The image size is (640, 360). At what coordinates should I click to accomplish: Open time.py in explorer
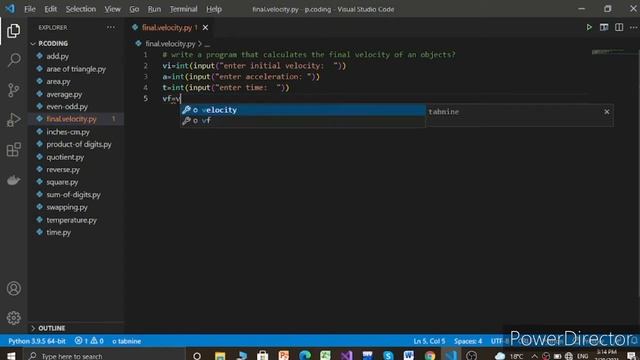[58, 232]
